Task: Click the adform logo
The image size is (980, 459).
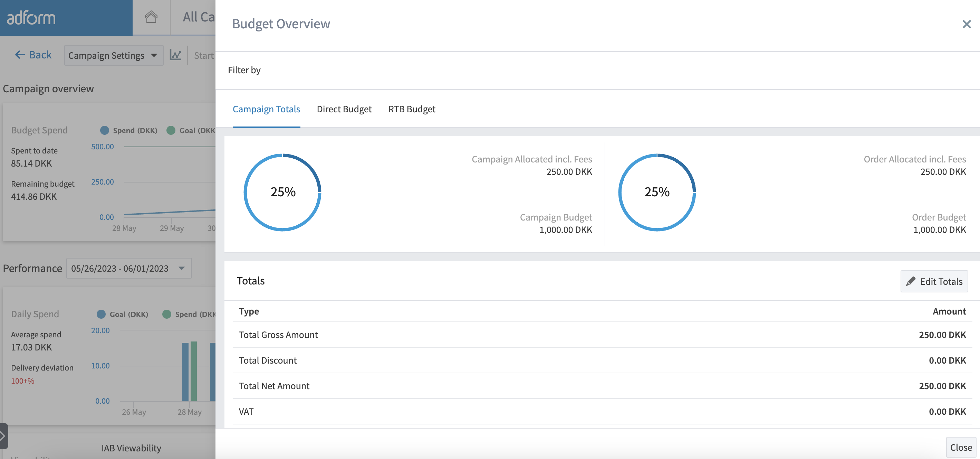Action: tap(31, 18)
